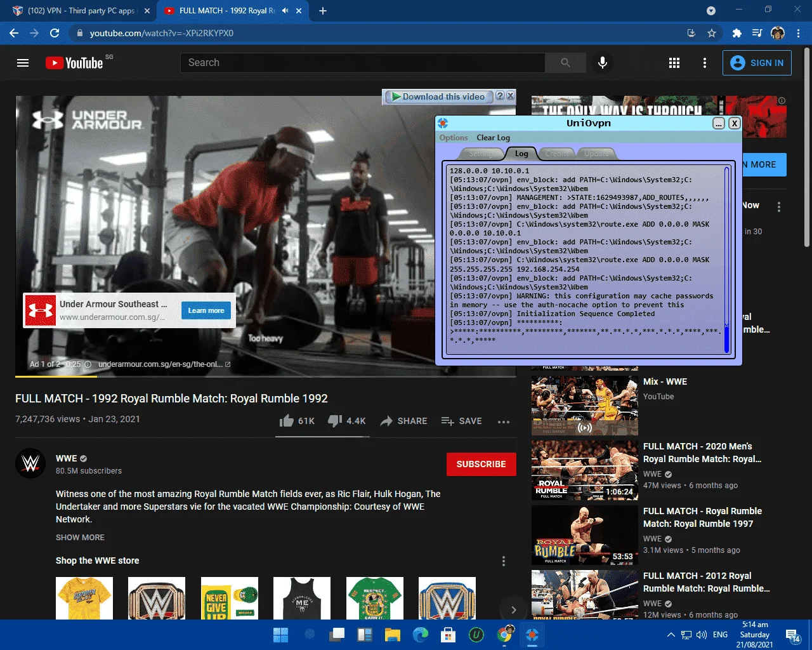Open the Mix - WWE thumbnail

tap(584, 405)
